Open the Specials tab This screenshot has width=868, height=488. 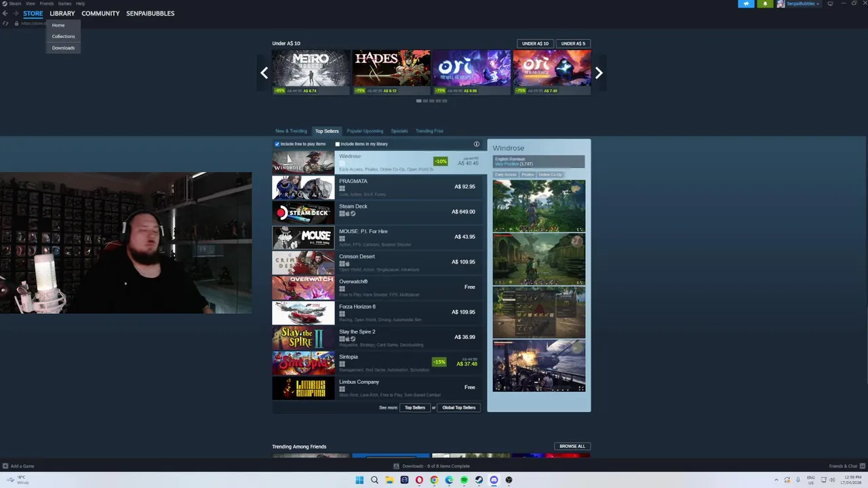click(399, 131)
